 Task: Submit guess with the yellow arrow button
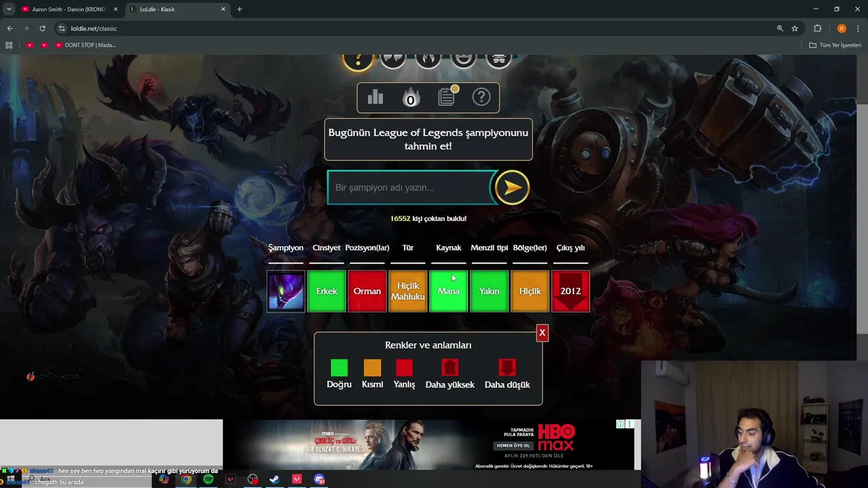(x=512, y=187)
